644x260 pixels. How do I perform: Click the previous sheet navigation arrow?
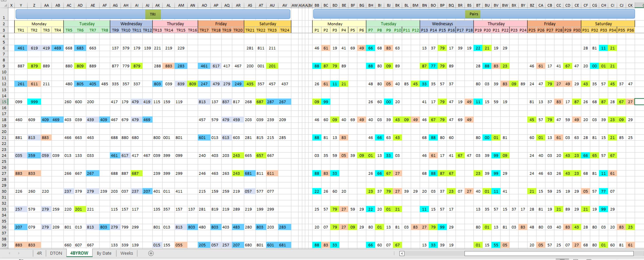point(10,253)
